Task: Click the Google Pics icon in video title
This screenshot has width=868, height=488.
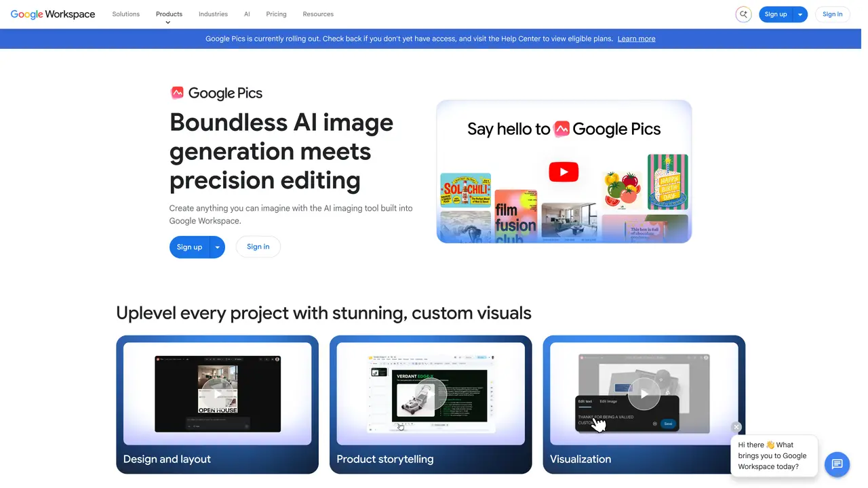Action: point(561,129)
